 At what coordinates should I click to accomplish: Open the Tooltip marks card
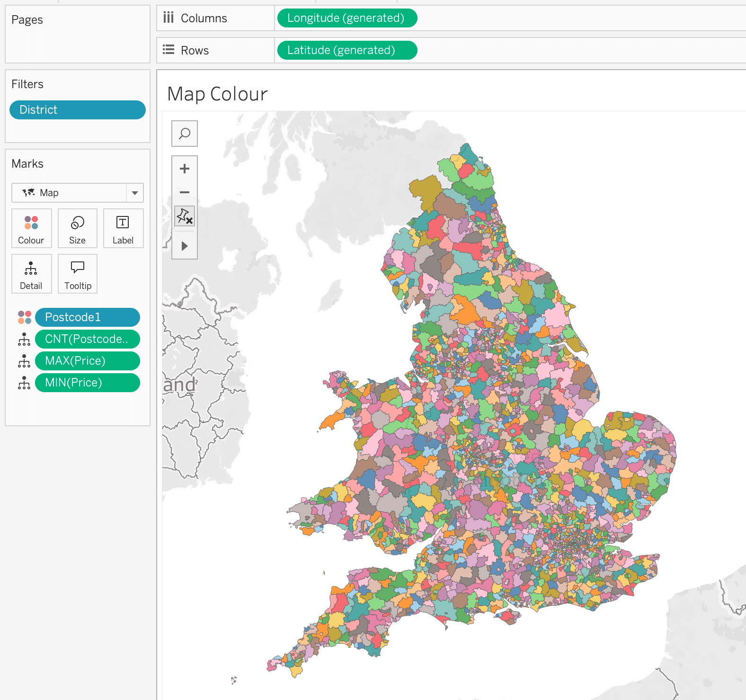78,274
